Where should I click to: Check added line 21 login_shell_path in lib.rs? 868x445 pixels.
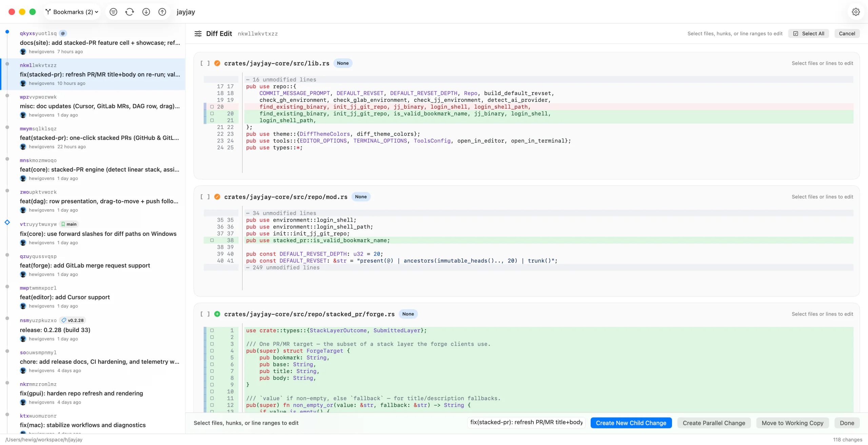click(212, 120)
